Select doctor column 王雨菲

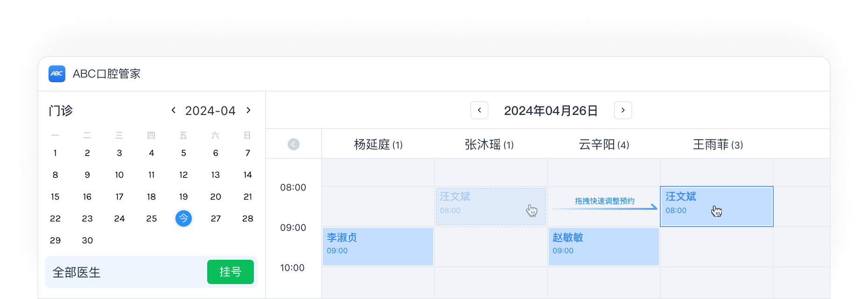pyautogui.click(x=718, y=145)
